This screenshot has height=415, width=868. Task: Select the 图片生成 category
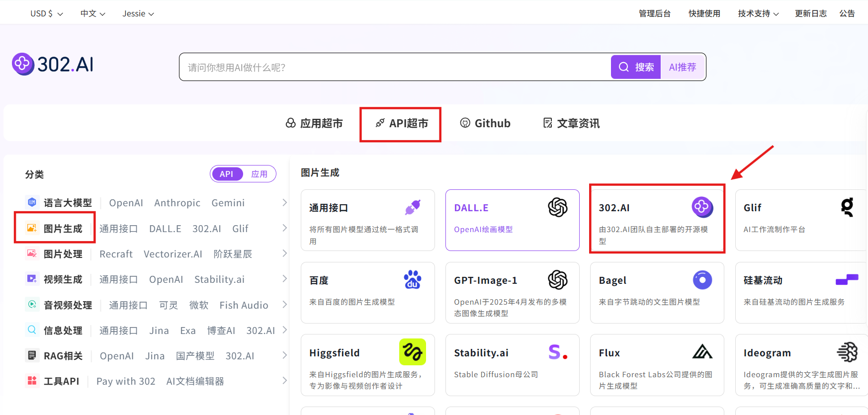pos(63,229)
